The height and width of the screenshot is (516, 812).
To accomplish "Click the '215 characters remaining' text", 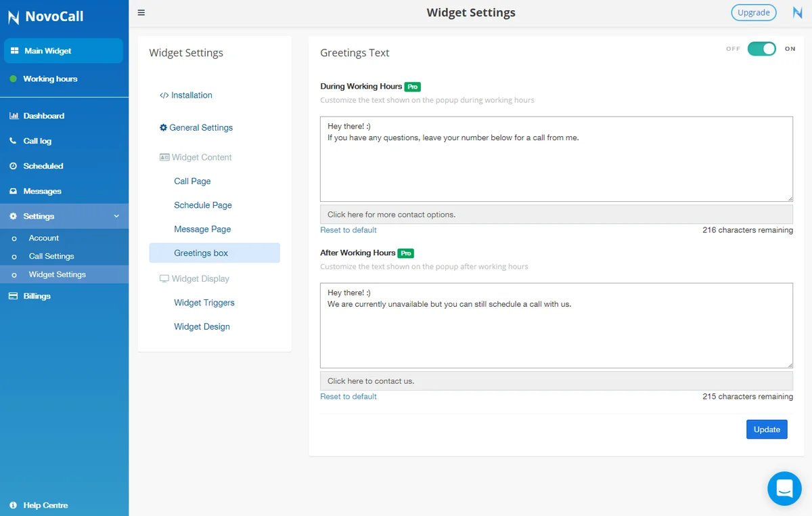I will [x=748, y=397].
